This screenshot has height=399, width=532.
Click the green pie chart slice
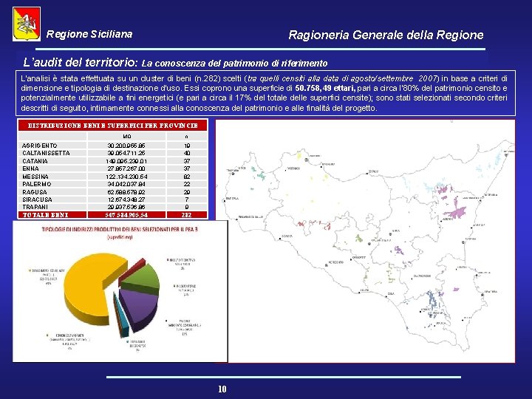coord(144,279)
